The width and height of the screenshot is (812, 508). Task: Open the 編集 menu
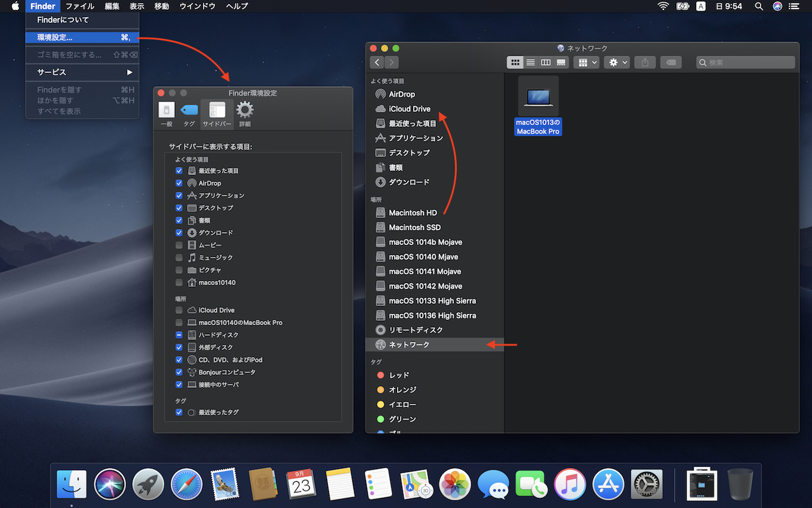112,6
